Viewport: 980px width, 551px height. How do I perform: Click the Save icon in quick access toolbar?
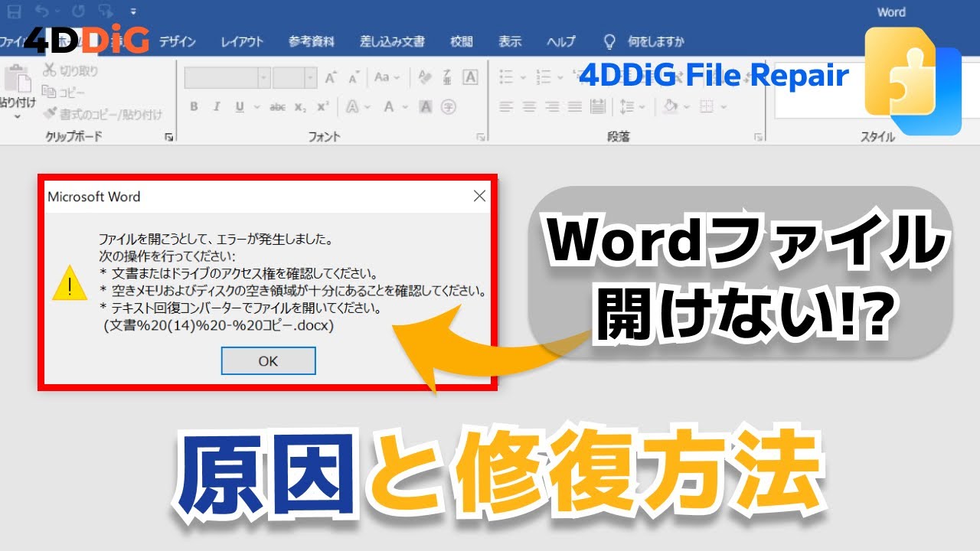(14, 11)
